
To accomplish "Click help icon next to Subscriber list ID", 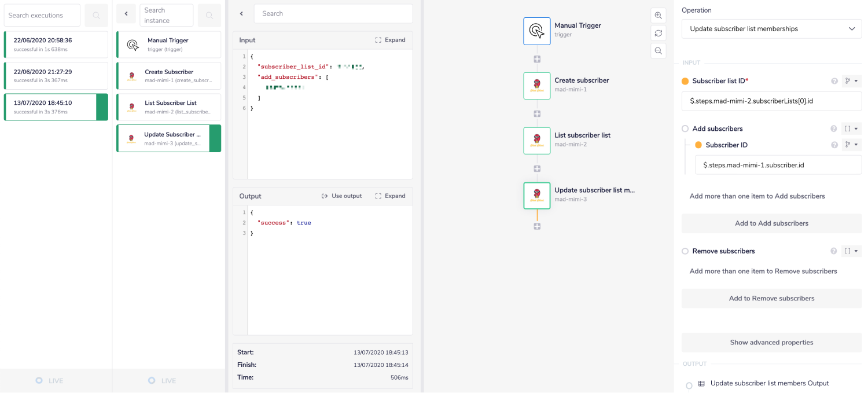I will (x=834, y=81).
